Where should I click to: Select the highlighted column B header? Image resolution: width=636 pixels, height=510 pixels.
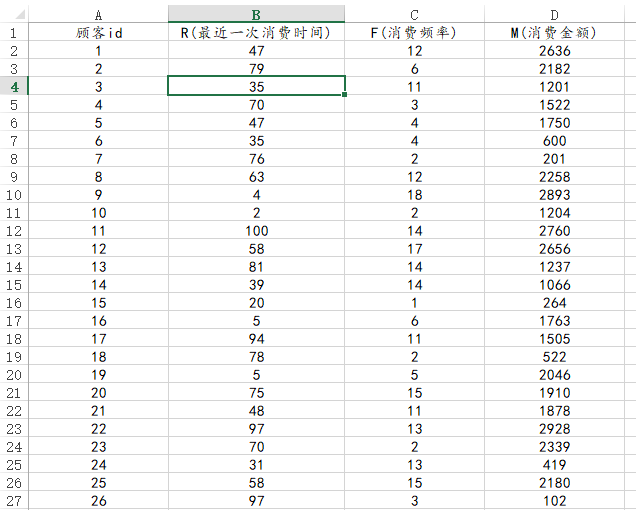tap(256, 14)
